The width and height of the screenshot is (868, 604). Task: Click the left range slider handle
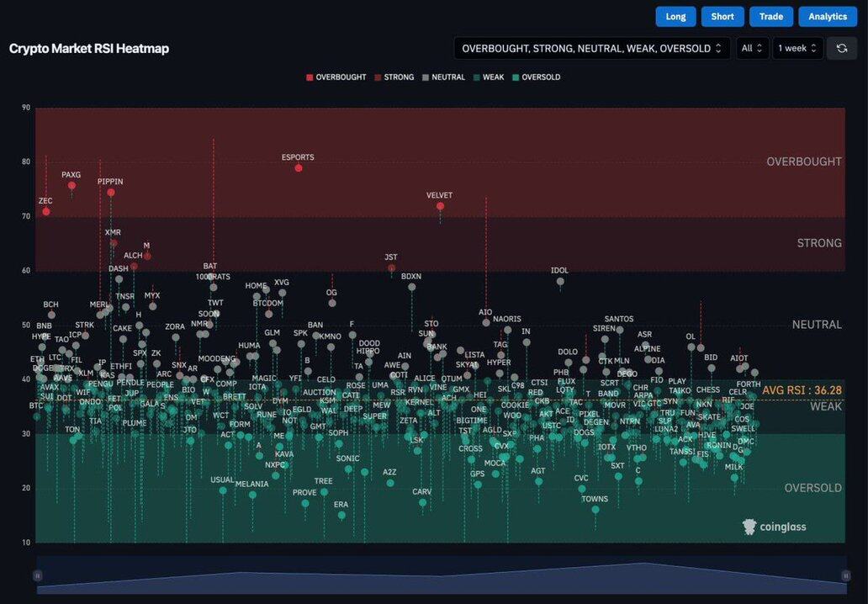coord(37,575)
